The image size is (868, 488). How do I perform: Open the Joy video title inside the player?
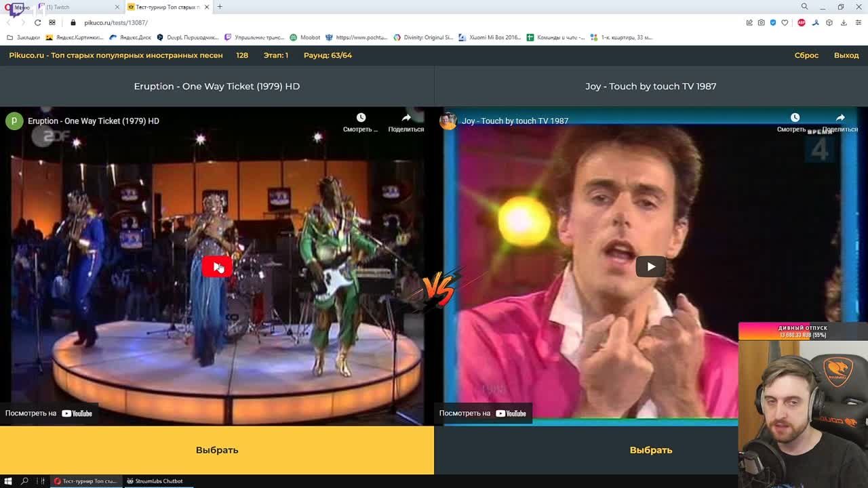pyautogui.click(x=515, y=121)
